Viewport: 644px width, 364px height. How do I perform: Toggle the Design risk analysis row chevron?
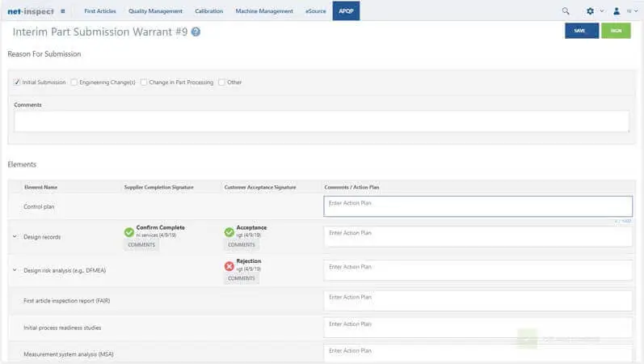(x=15, y=269)
